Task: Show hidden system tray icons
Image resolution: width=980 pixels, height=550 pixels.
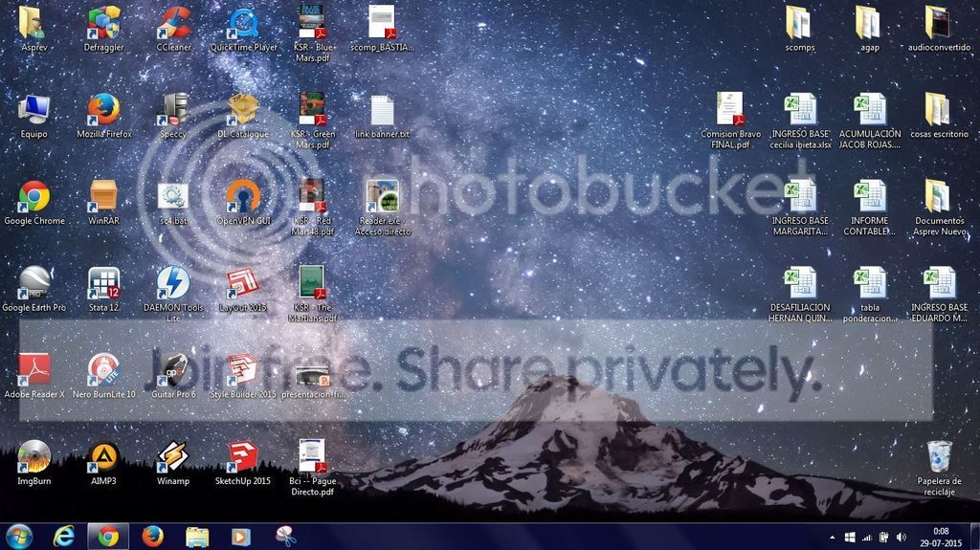Action: tap(832, 538)
